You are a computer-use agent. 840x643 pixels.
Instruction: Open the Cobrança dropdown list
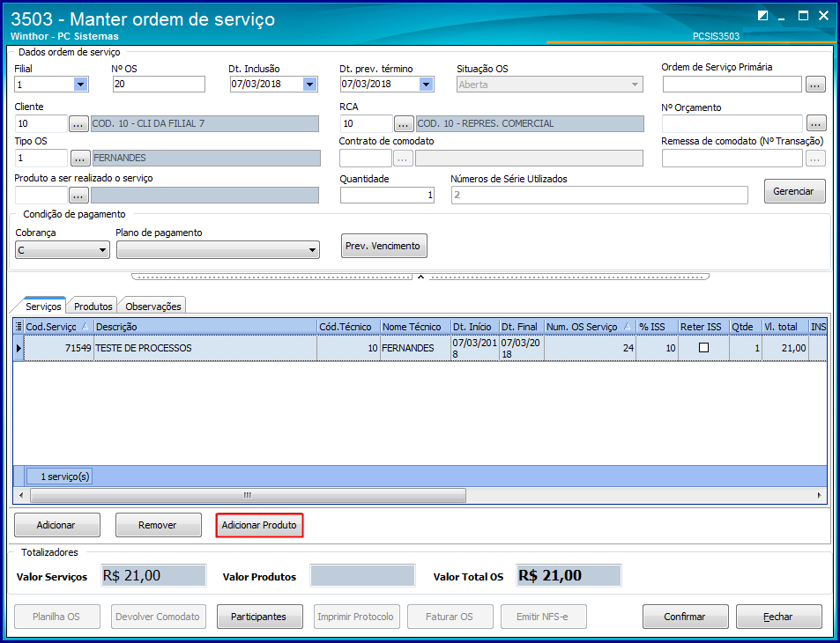tap(102, 250)
